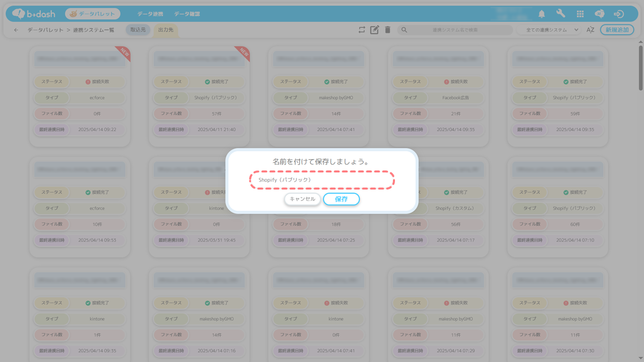644x362 pixels.
Task: Click date 2025/04/14 07:10
Action: tap(575, 240)
